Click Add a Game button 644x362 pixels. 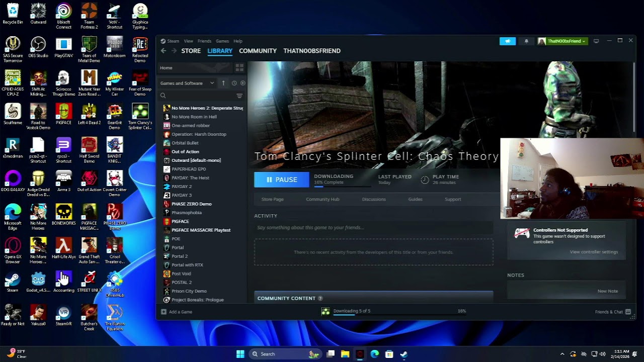(177, 312)
